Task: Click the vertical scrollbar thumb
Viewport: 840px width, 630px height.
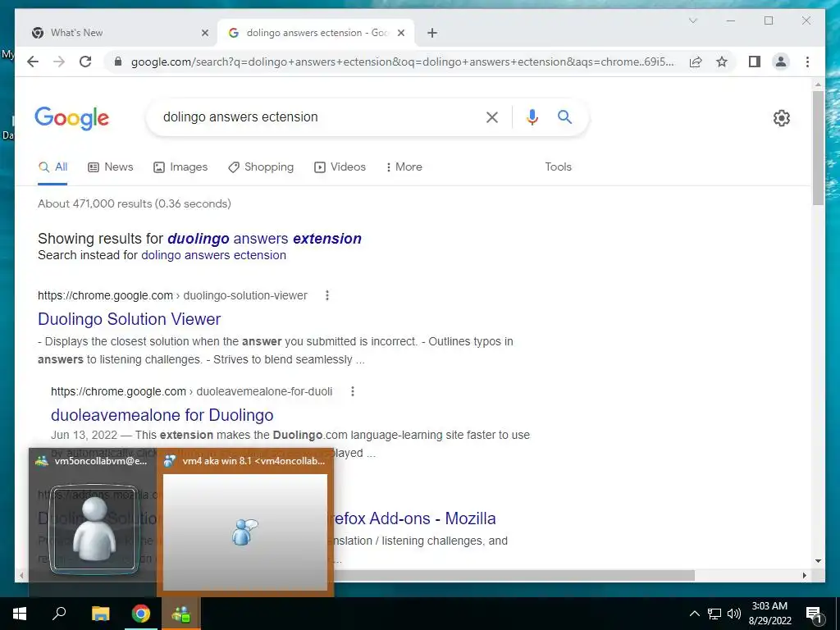Action: tap(818, 148)
